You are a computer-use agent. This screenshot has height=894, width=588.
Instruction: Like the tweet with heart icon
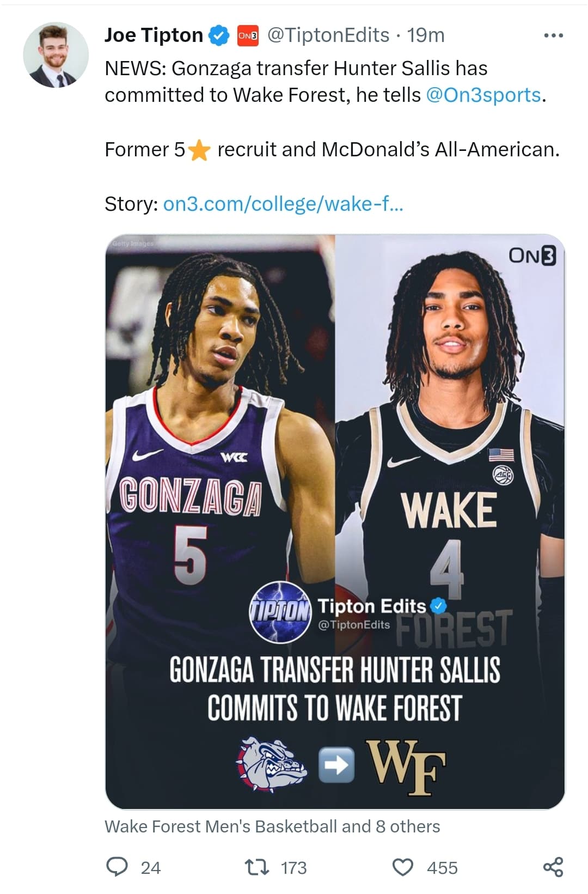[x=403, y=867]
